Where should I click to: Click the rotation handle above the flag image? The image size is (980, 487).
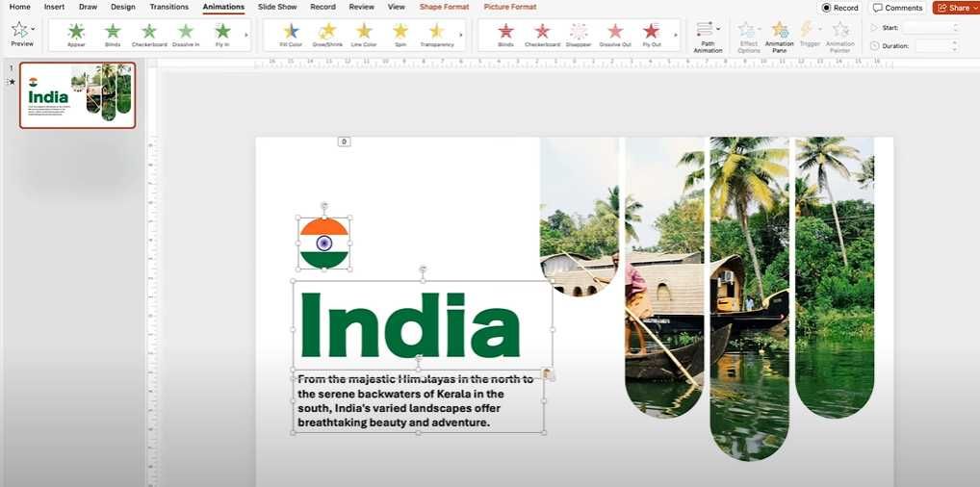323,205
